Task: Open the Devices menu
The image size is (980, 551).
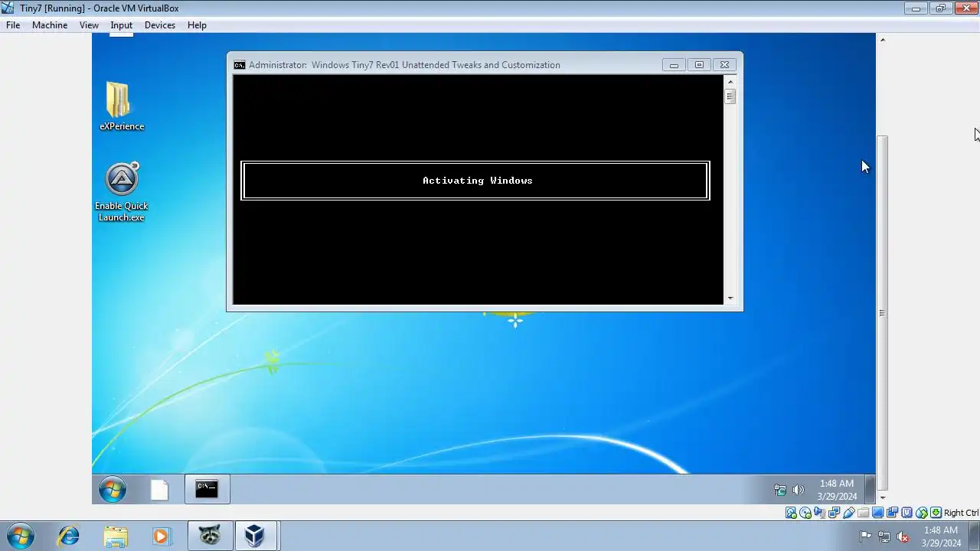Action: click(159, 25)
